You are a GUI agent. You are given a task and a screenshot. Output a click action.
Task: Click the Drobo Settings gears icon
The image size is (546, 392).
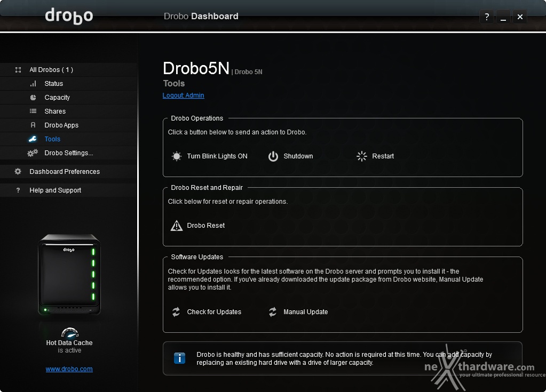[x=33, y=153]
